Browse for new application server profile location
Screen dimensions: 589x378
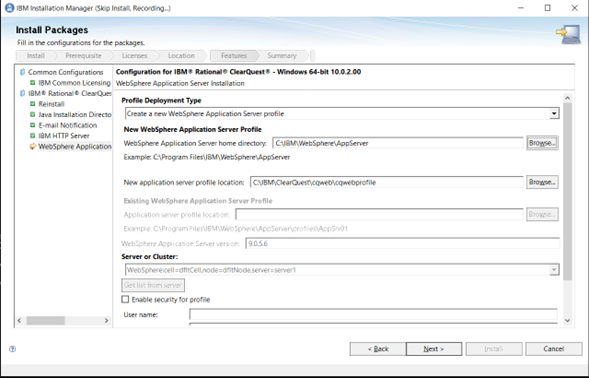(x=542, y=182)
